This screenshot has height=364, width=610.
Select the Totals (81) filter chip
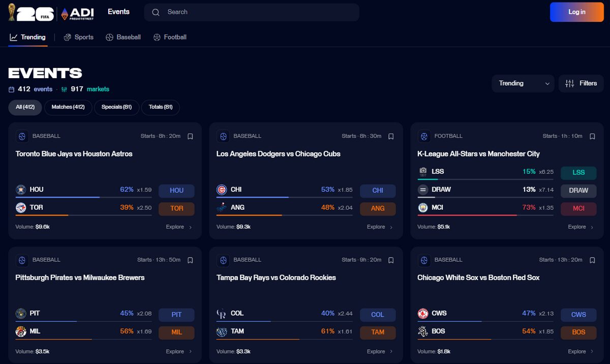coord(161,107)
